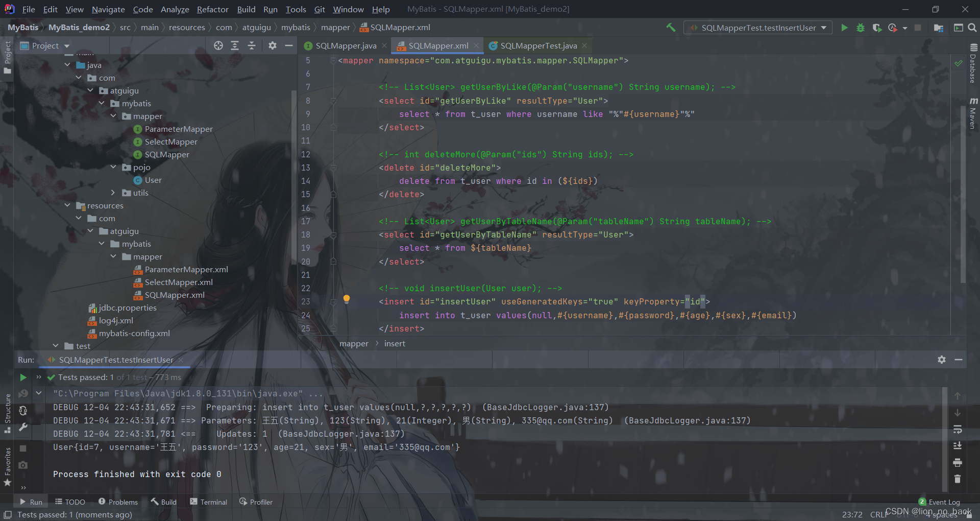The image size is (980, 521).
Task: Open Project panel settings gear
Action: tap(273, 45)
